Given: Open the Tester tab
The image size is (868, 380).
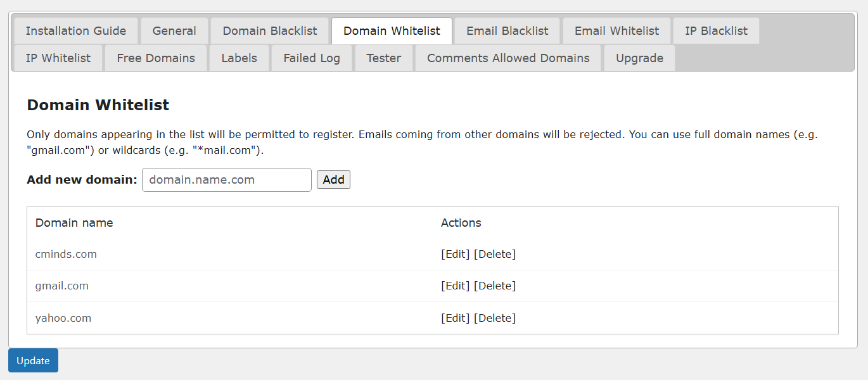Looking at the screenshot, I should (383, 58).
